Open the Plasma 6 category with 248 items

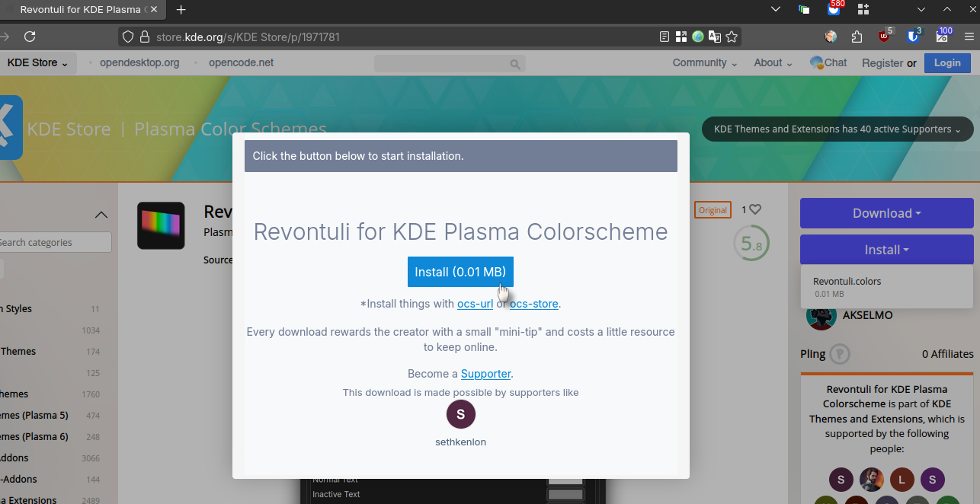[50, 437]
